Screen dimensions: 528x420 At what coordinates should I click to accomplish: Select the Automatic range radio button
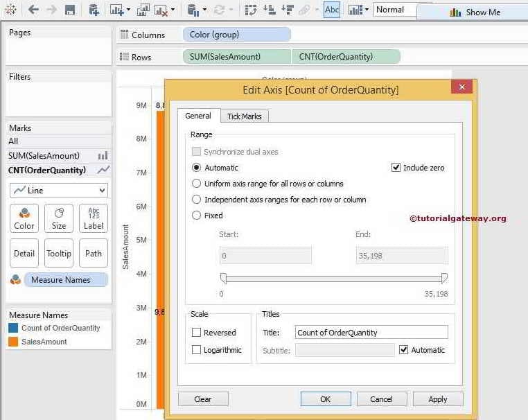tap(196, 168)
